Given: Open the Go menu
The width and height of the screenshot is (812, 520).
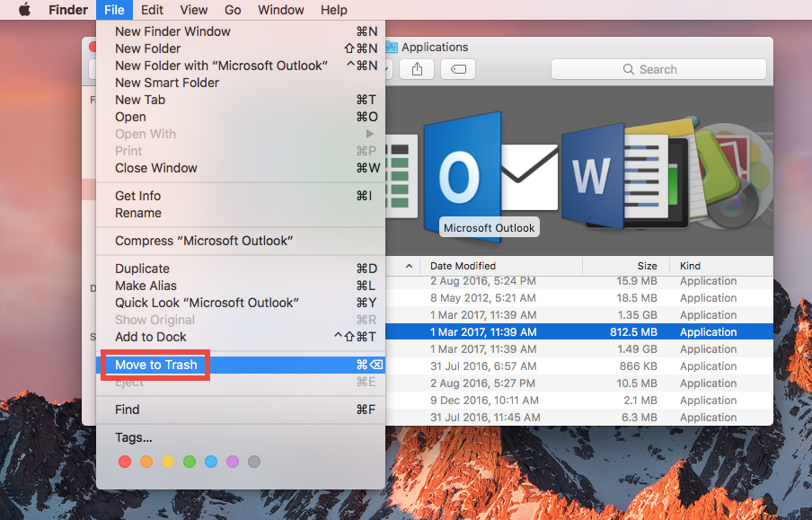Looking at the screenshot, I should pyautogui.click(x=233, y=10).
